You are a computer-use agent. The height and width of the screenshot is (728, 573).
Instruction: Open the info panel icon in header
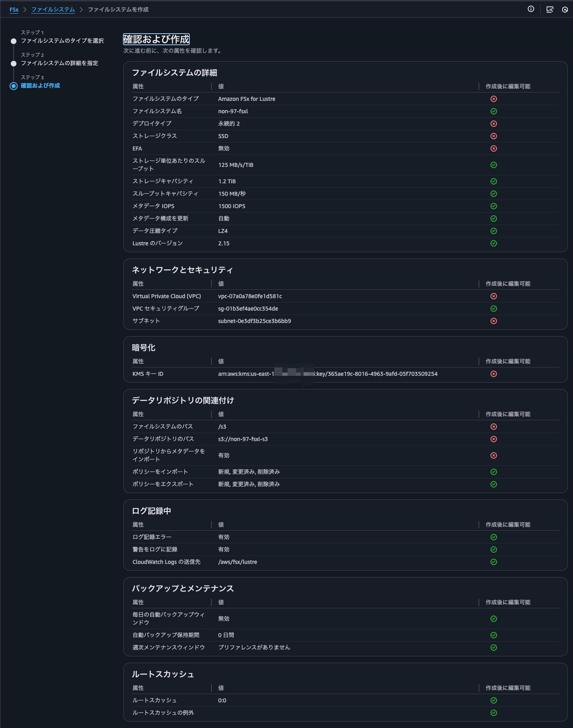coord(531,9)
